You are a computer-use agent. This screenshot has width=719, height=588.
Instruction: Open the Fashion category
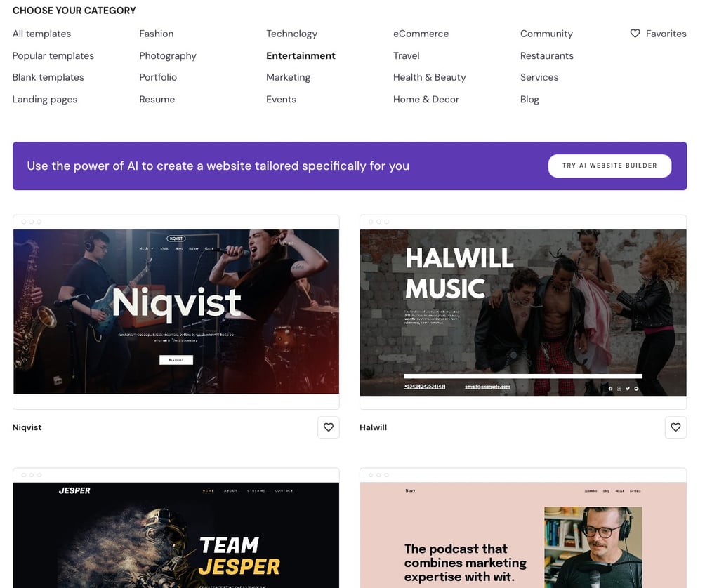point(157,34)
